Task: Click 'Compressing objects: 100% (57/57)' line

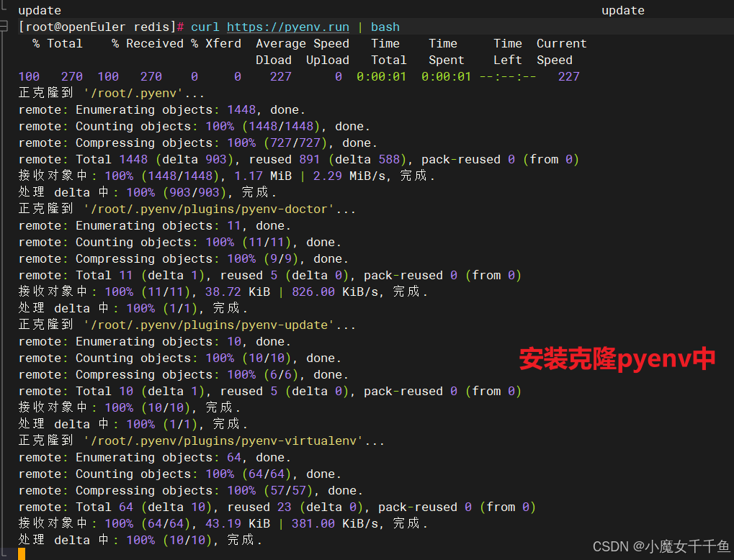Action: (190, 491)
